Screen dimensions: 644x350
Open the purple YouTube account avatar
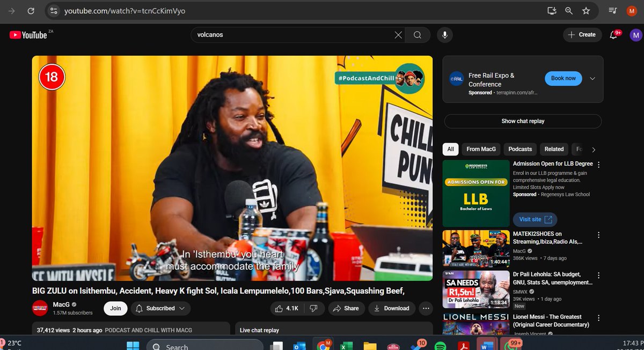click(635, 35)
